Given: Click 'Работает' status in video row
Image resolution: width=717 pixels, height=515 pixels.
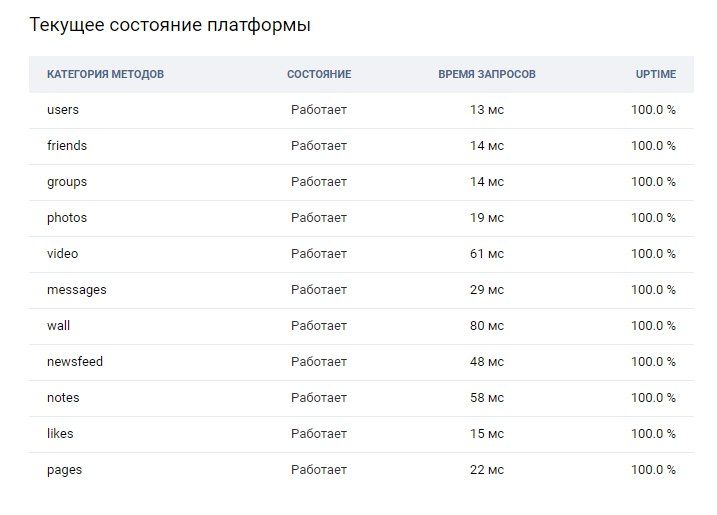Looking at the screenshot, I should (x=319, y=253).
